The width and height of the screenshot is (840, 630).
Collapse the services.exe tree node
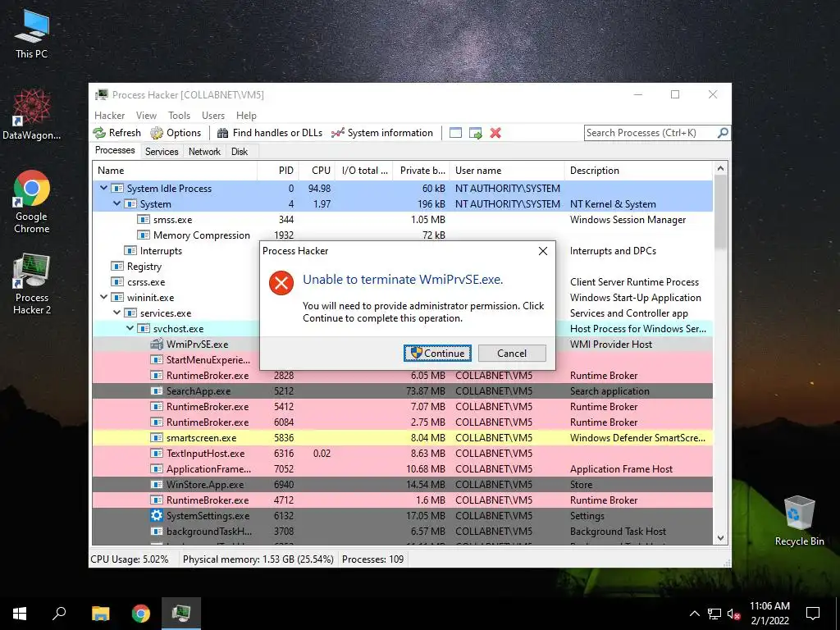tap(116, 313)
